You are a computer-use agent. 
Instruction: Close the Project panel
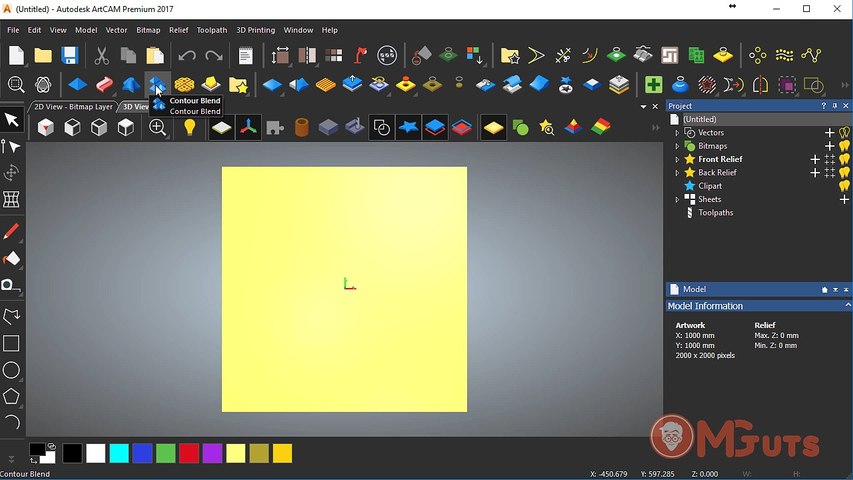[845, 106]
